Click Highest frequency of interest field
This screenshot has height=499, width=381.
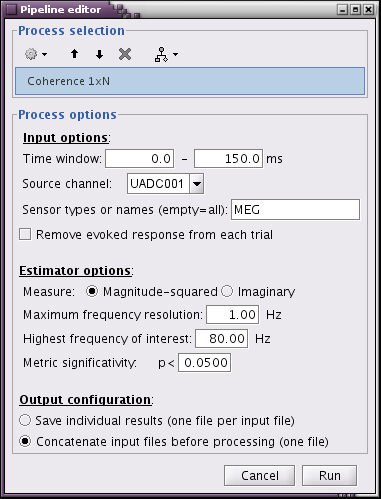[x=221, y=339]
